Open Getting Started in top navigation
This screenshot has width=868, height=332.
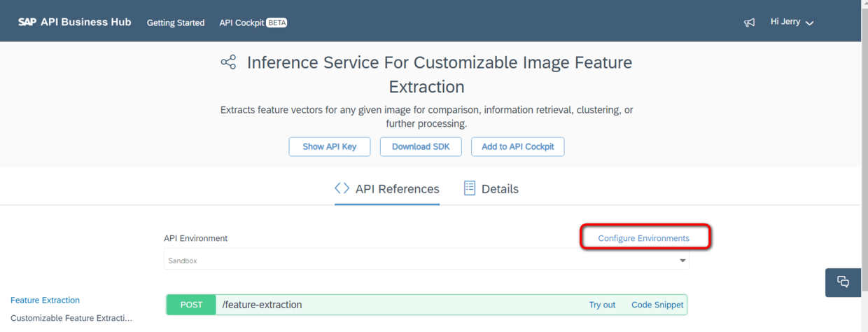click(x=176, y=22)
